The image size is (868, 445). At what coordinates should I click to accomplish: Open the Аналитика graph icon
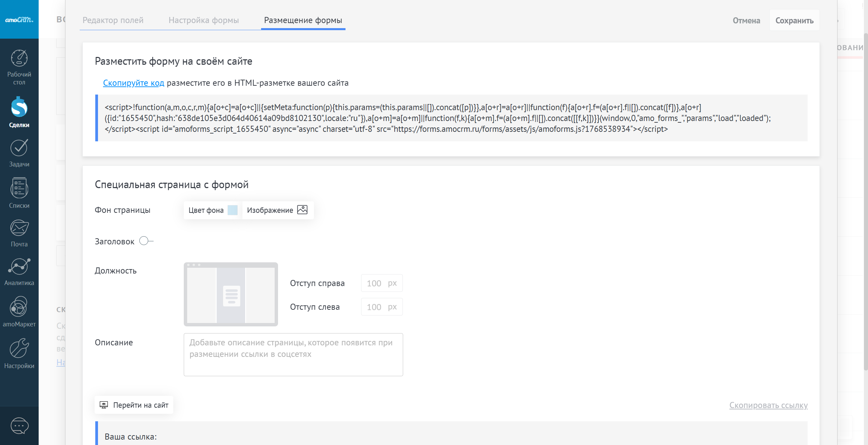pyautogui.click(x=19, y=267)
